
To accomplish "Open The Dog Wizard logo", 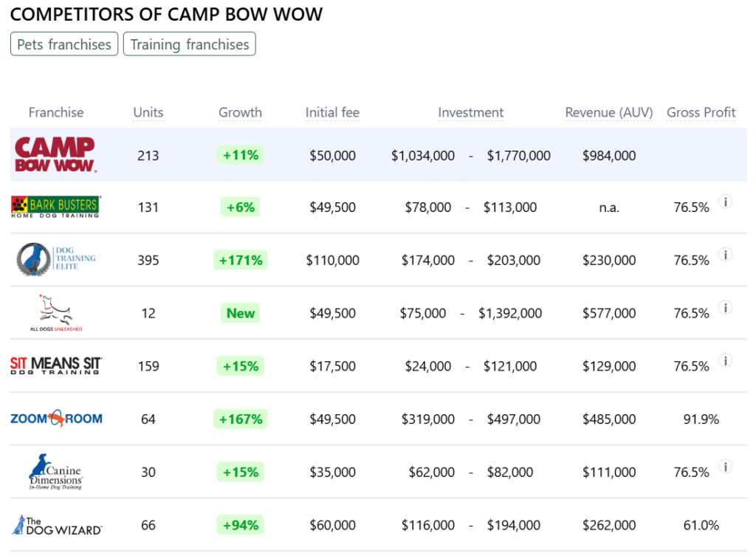I will 56,525.
